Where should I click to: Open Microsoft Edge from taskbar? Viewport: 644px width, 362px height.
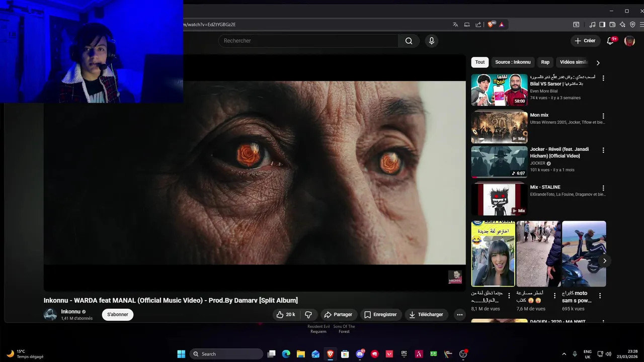286,354
